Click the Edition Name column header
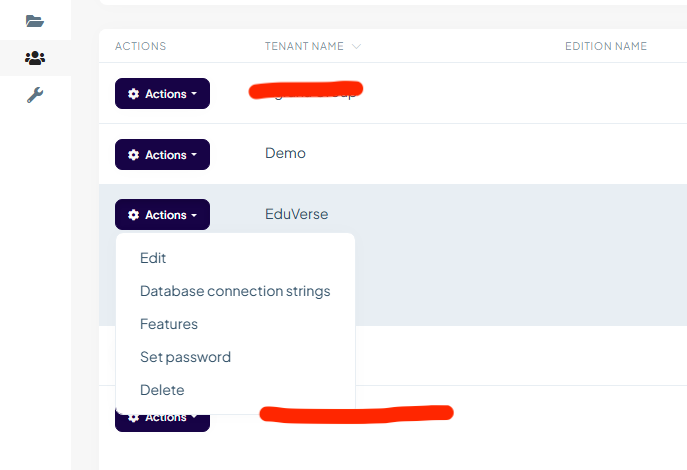This screenshot has height=470, width=687. coord(606,46)
